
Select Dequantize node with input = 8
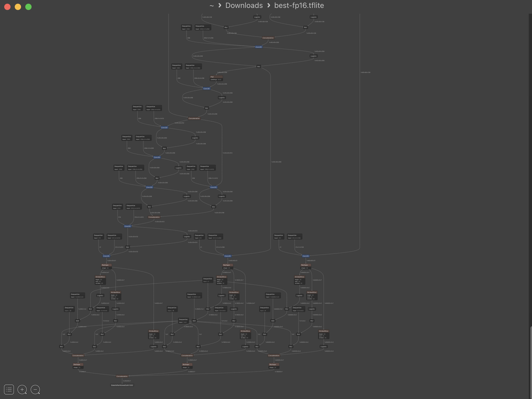pos(264,309)
